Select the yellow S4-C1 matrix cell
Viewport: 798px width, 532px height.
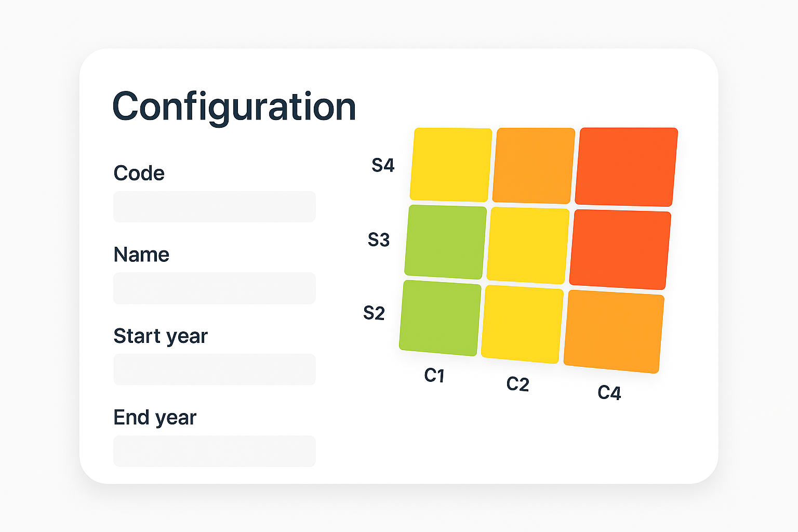(451, 165)
